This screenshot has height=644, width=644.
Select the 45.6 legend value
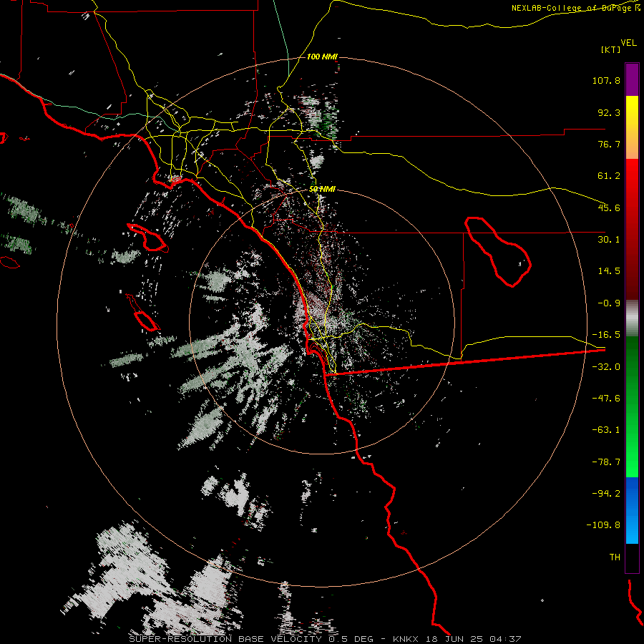click(x=609, y=208)
